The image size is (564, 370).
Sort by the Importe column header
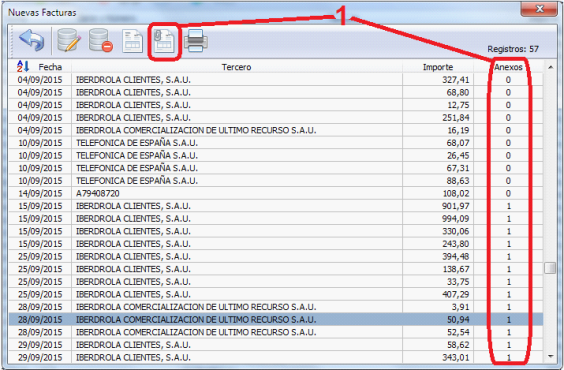pos(438,67)
